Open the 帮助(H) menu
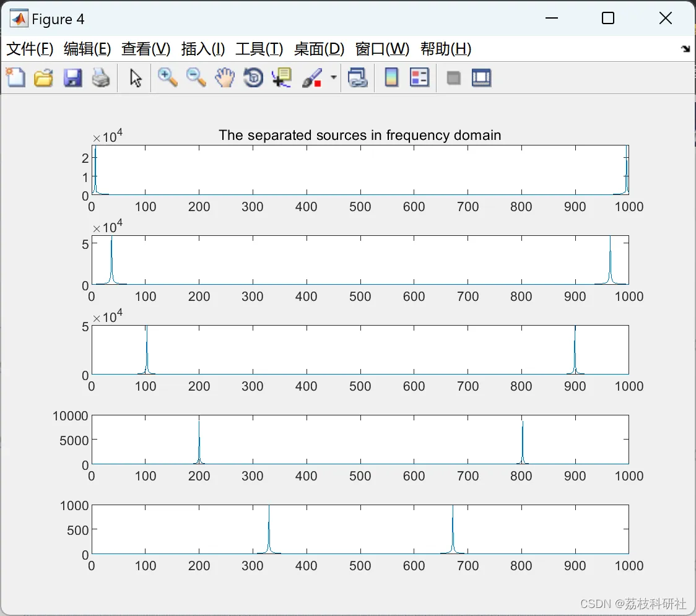 pyautogui.click(x=446, y=49)
